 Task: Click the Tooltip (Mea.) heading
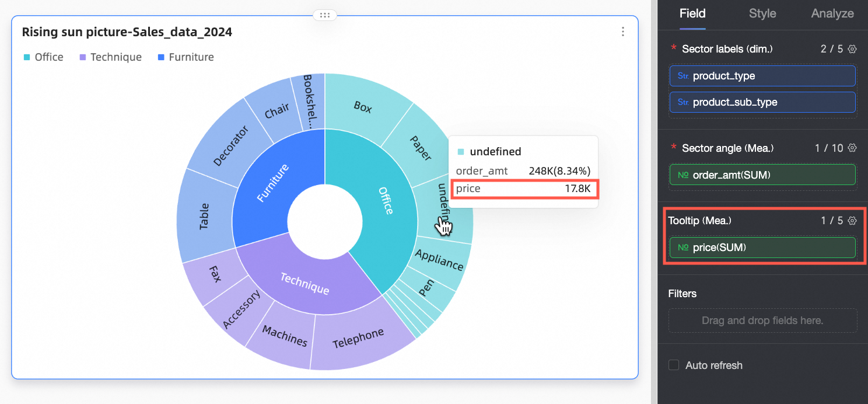coord(699,221)
